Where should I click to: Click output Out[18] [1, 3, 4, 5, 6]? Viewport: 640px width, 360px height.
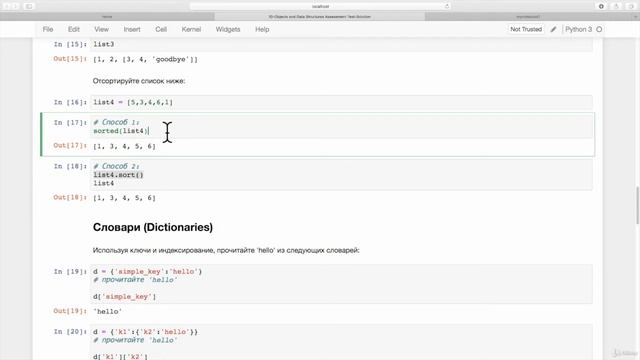click(124, 198)
